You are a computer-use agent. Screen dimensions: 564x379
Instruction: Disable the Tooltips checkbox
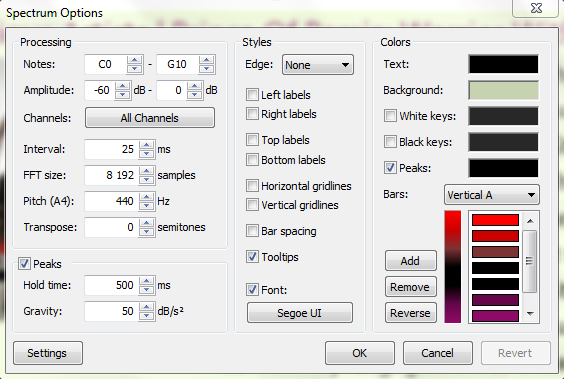(x=252, y=257)
